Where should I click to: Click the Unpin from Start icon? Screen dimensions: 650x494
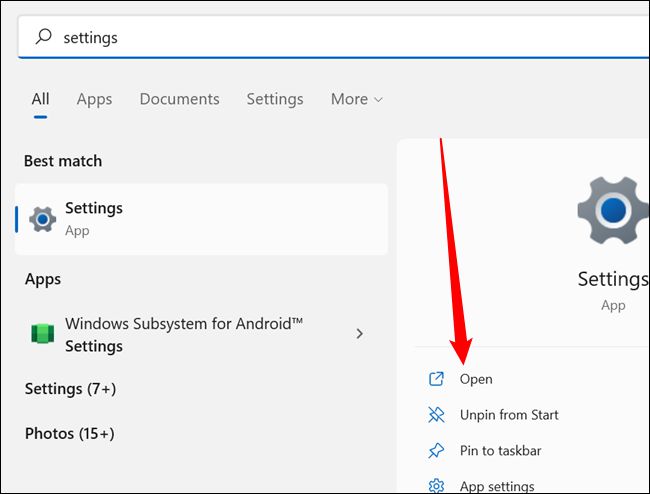coord(436,415)
